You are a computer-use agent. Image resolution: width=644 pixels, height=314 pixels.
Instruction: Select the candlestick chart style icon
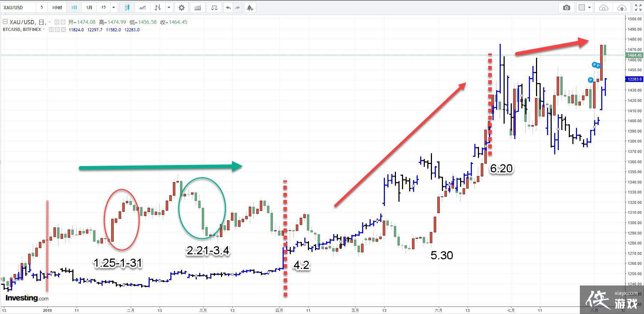(127, 7)
